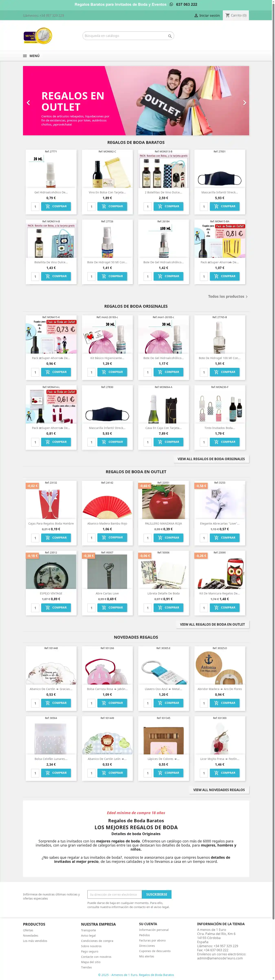Click the SUSCRIBIRSE newsletter button
Screen dimensions: 275x980
pyautogui.click(x=156, y=894)
